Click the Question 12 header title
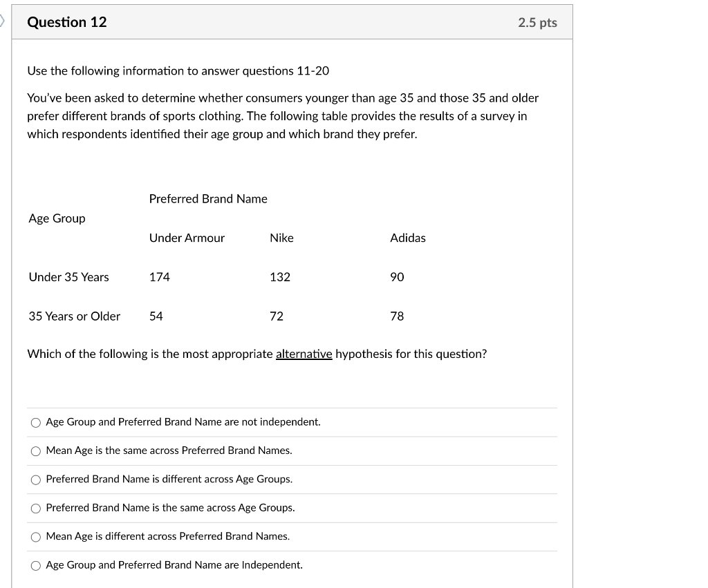Image resolution: width=708 pixels, height=588 pixels. coord(67,21)
